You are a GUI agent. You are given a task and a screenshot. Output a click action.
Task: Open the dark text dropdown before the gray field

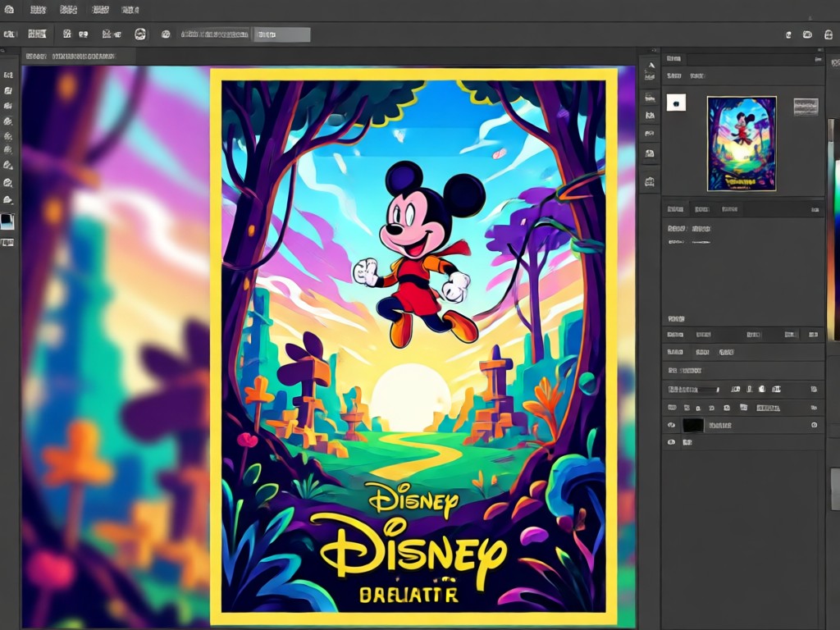point(215,34)
